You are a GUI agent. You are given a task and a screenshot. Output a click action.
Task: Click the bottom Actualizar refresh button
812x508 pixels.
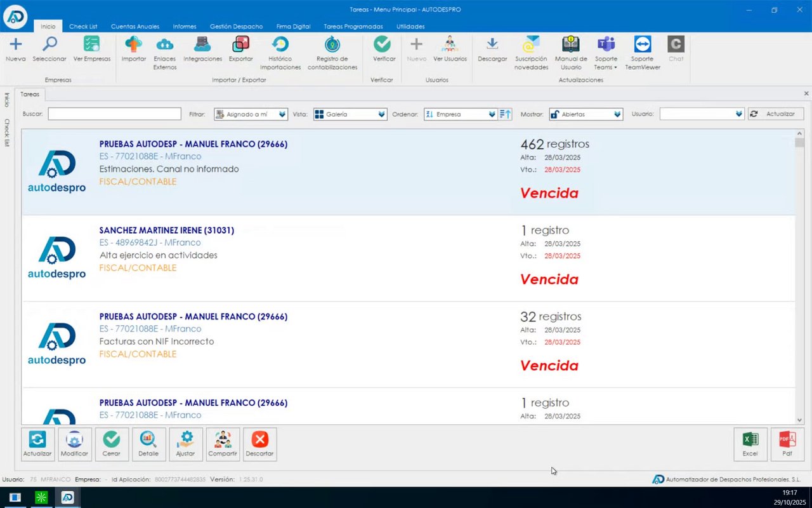(37, 444)
